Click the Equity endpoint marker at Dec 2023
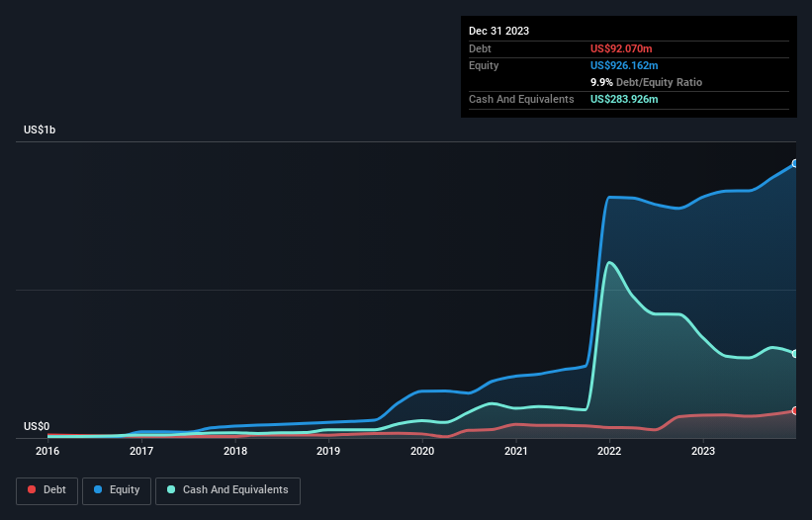This screenshot has height=520, width=812. 795,163
